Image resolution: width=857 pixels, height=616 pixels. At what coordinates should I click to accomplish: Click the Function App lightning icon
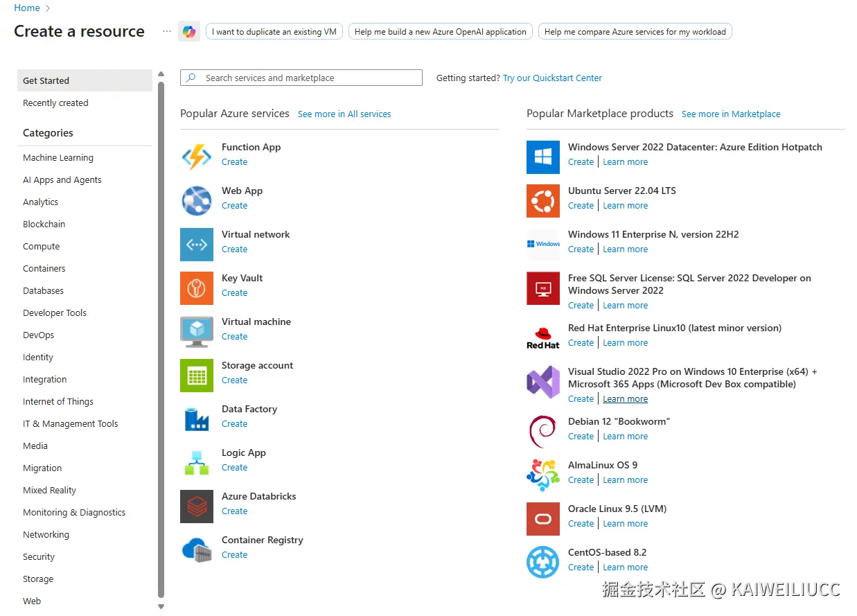click(x=197, y=157)
